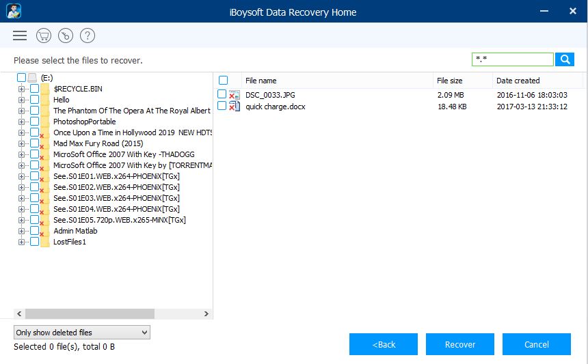Expand the Hello folder node
The image size is (588, 364).
[x=21, y=100]
